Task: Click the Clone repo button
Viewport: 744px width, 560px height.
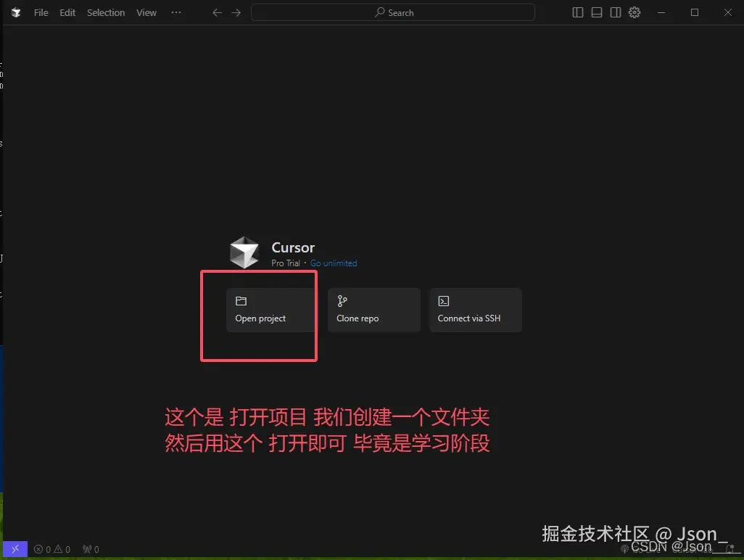Action: 374,310
